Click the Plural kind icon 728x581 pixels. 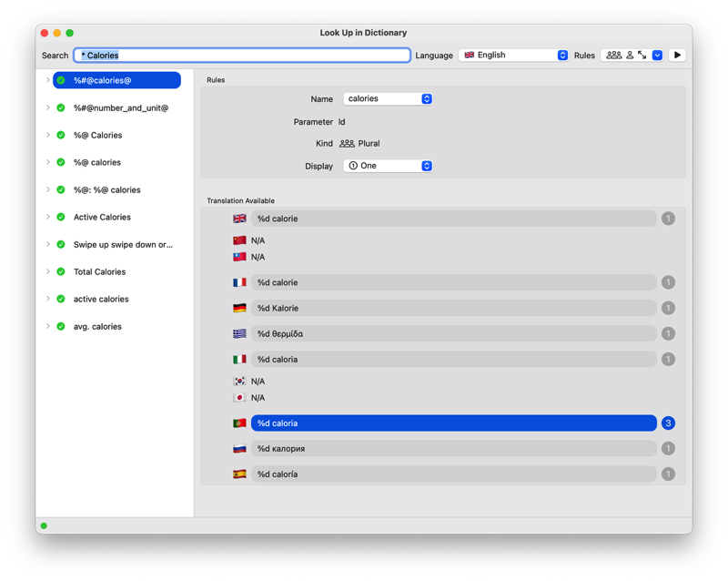[x=347, y=144]
